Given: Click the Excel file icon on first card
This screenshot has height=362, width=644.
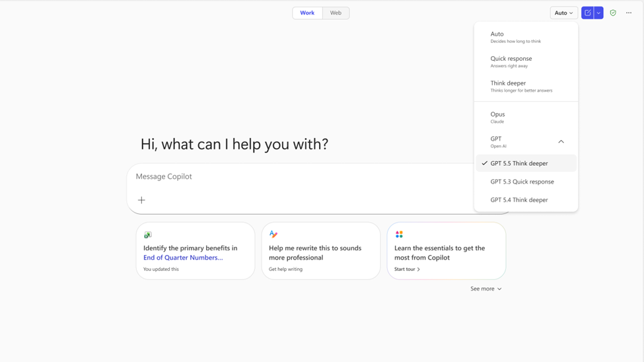Looking at the screenshot, I should pos(148,235).
